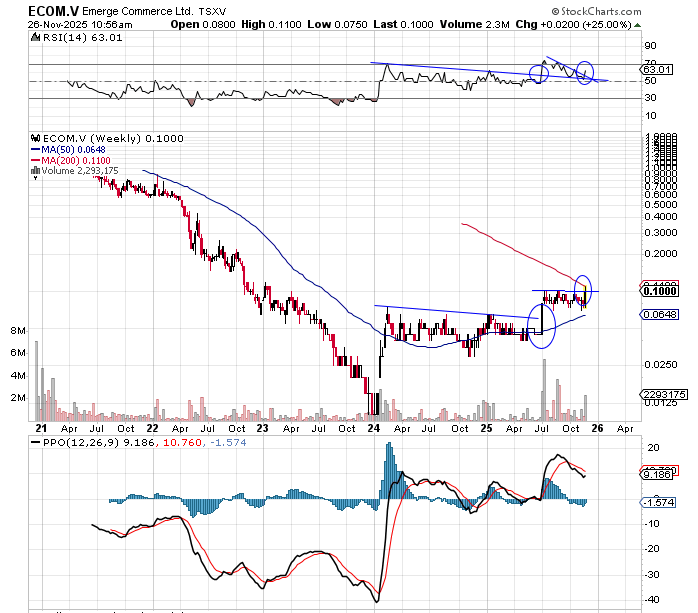Click the 24 year label on time axis
This screenshot has width=698, height=613.
(x=374, y=428)
